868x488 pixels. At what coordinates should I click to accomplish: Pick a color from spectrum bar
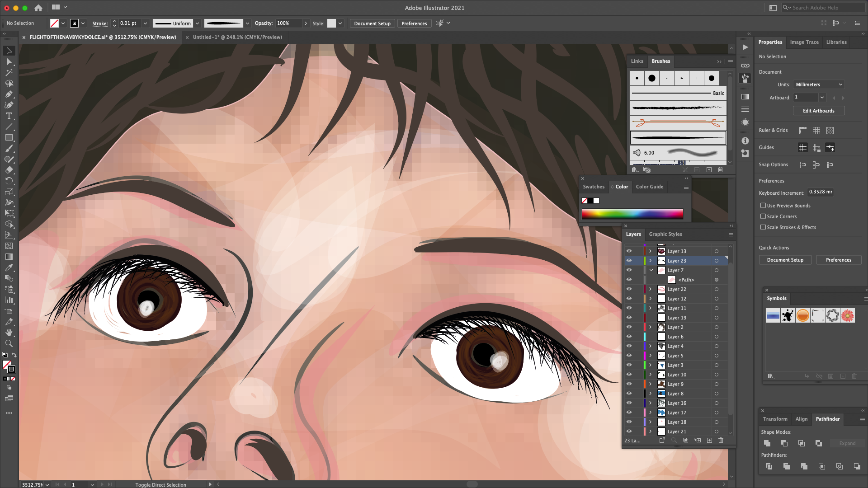(632, 214)
